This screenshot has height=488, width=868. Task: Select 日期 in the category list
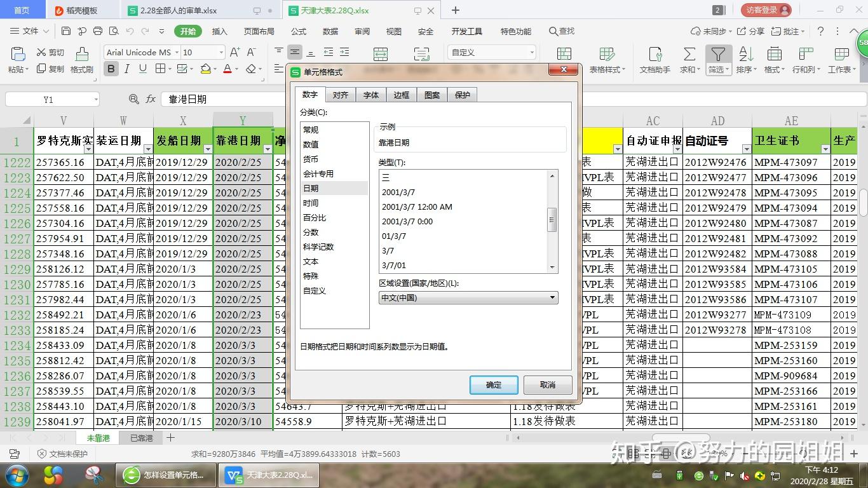[x=335, y=188]
